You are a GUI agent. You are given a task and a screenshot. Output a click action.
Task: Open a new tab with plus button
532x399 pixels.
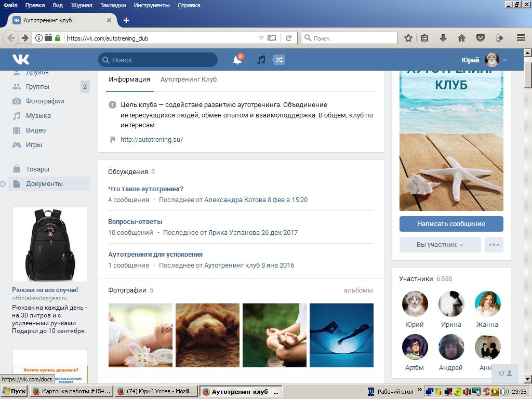126,20
